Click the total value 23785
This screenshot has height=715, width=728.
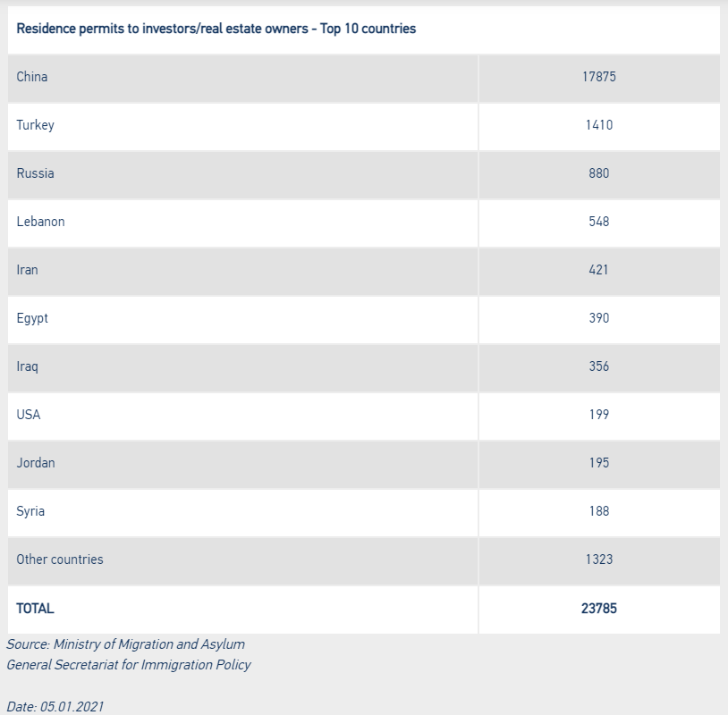pos(598,608)
